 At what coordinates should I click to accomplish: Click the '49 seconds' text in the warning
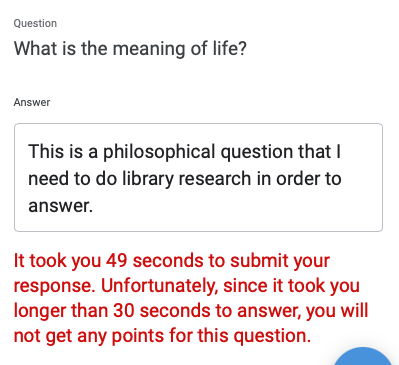[x=154, y=261]
